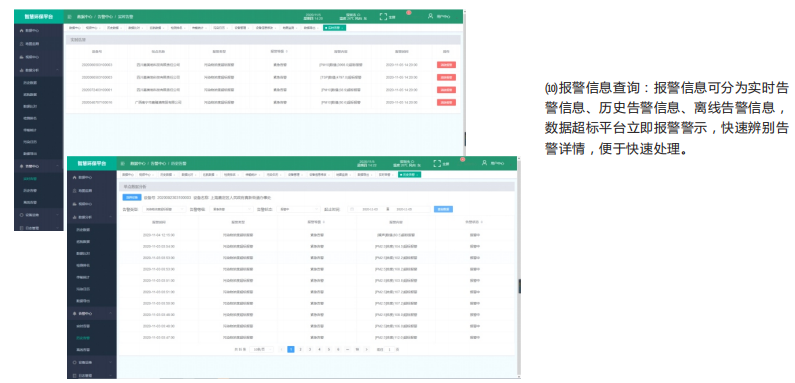Click the next page arrow in pagination
This screenshot has height=383, width=795.
click(367, 349)
